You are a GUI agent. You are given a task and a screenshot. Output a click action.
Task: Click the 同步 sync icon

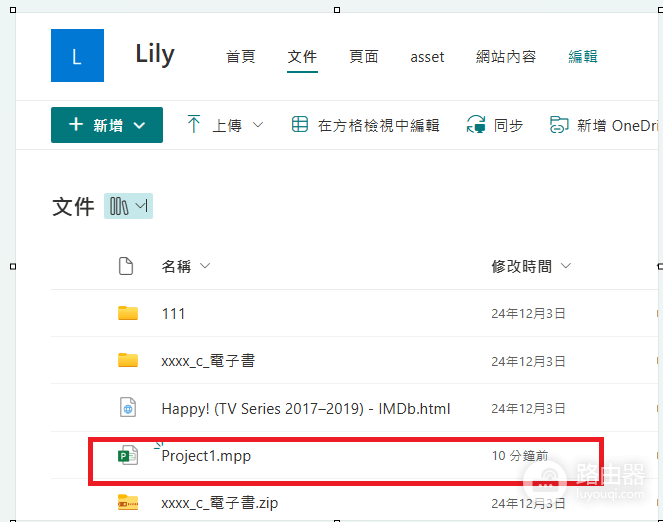pos(476,125)
